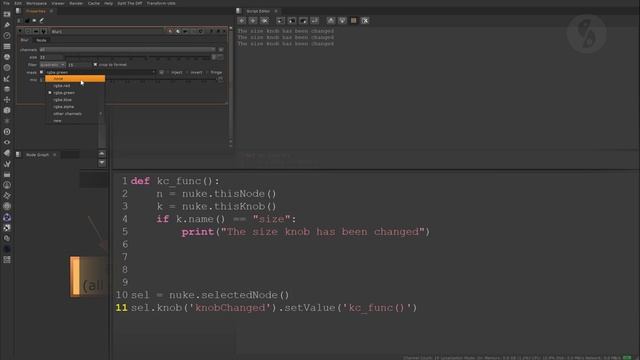This screenshot has width=640, height=360.
Task: Toggle the mask enable checkbox
Action: coord(41,72)
